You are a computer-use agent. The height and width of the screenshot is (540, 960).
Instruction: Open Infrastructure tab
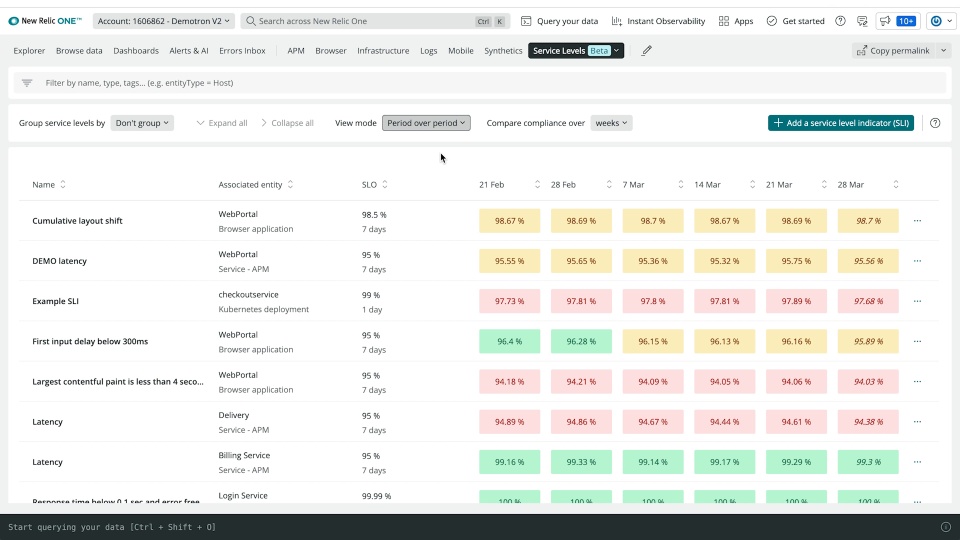383,51
